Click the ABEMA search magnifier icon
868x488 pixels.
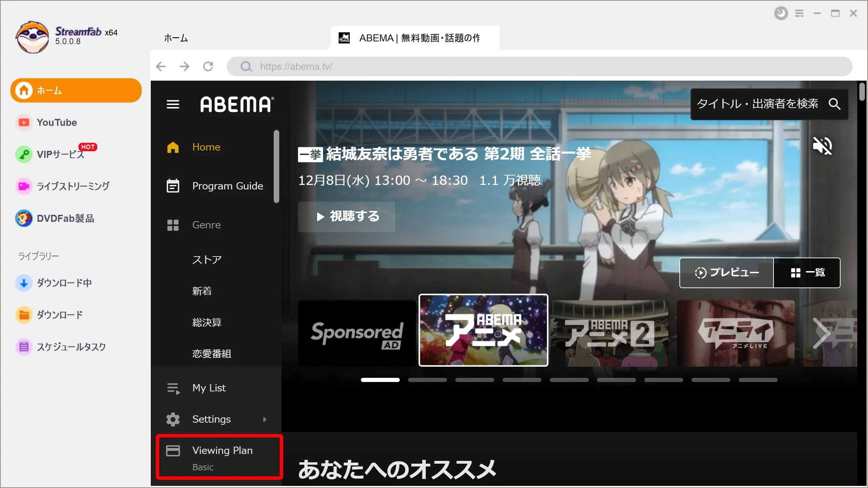coord(835,104)
